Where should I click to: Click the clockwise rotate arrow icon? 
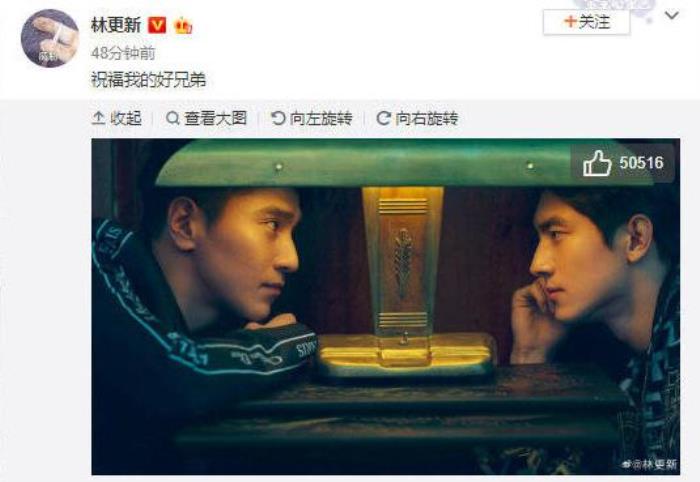[x=383, y=118]
